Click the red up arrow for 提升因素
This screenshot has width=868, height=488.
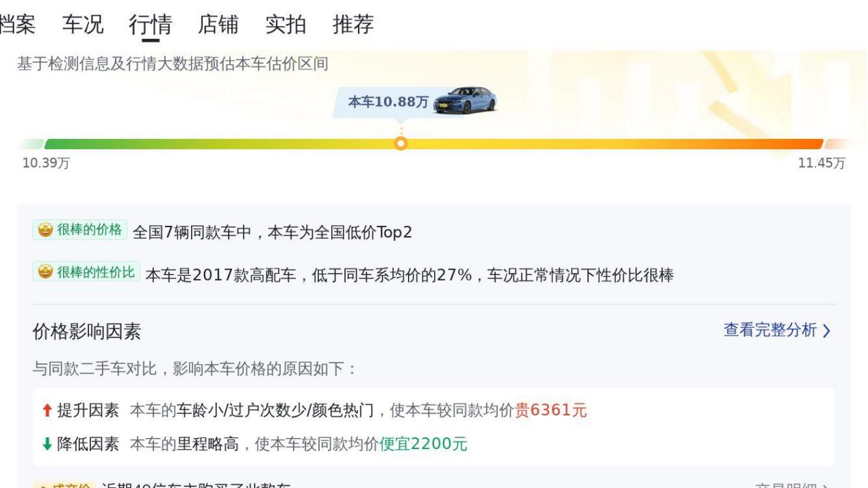tap(47, 411)
